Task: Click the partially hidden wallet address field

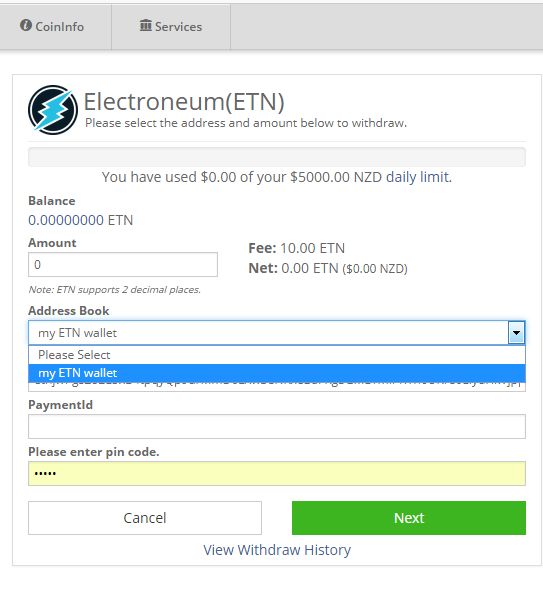Action: click(277, 387)
